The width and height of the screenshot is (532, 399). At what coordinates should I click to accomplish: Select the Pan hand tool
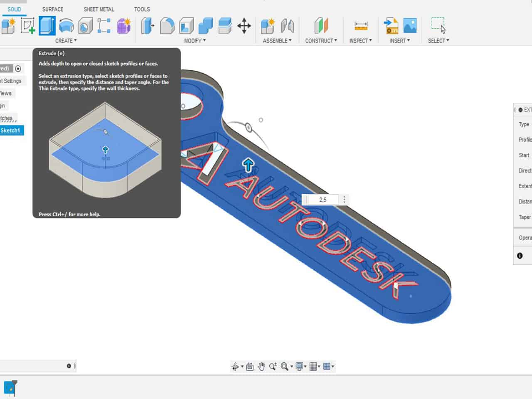pyautogui.click(x=261, y=366)
